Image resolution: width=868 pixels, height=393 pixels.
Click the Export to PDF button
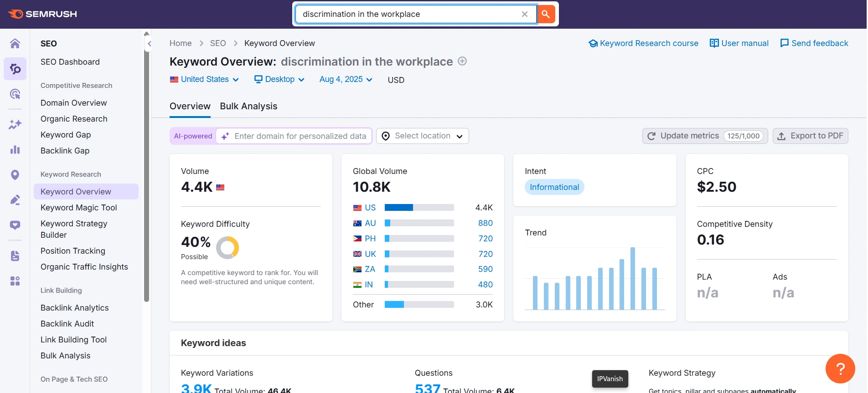point(810,136)
